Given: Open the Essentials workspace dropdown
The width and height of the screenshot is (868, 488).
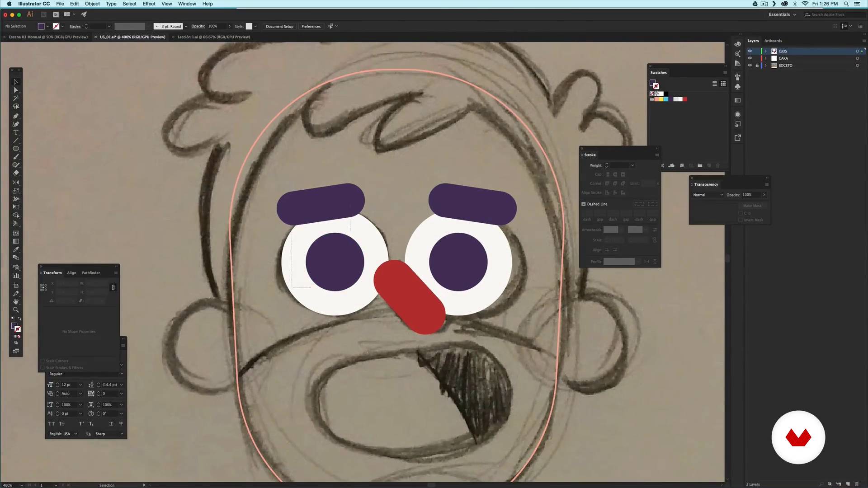Looking at the screenshot, I should pyautogui.click(x=783, y=14).
